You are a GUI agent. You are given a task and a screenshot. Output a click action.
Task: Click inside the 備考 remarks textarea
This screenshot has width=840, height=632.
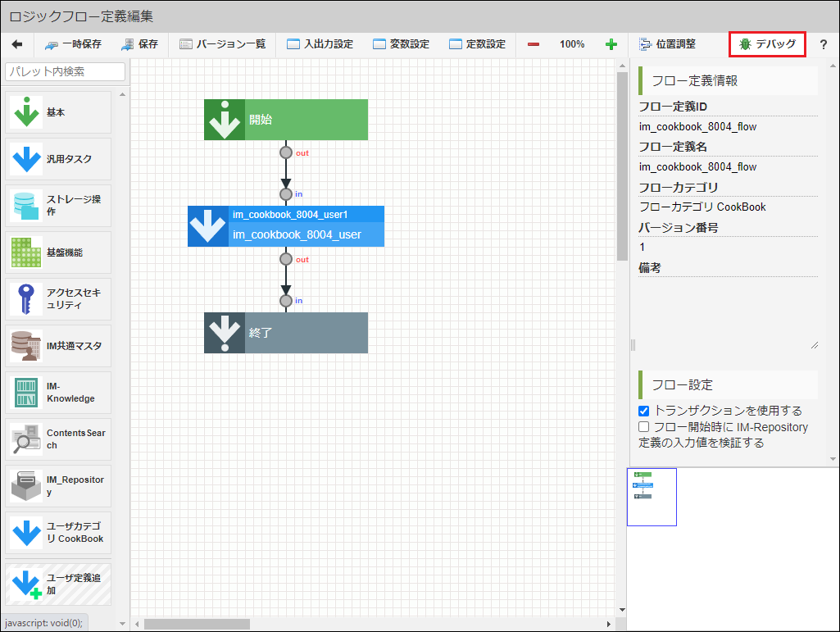(x=728, y=316)
